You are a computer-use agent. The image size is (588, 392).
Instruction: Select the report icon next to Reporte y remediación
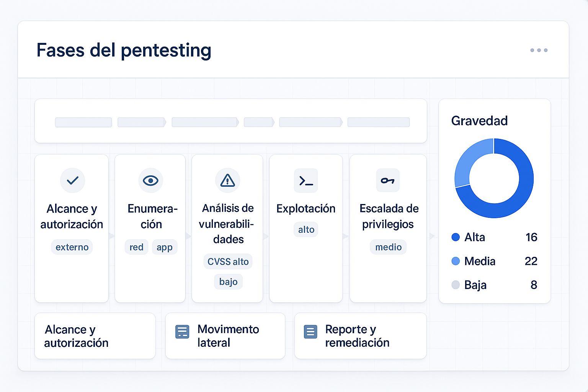pyautogui.click(x=310, y=332)
